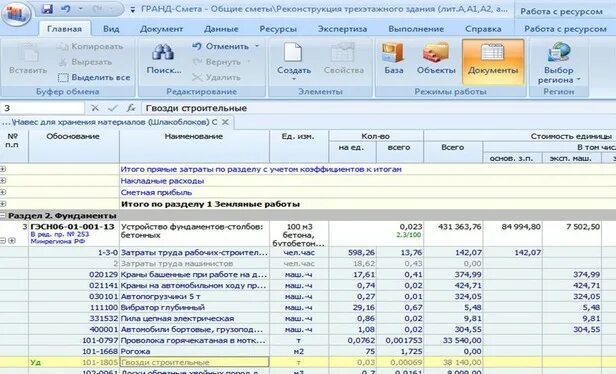Click the Отменить undo button
Image resolution: width=616 pixels, height=374 pixels.
point(221,46)
